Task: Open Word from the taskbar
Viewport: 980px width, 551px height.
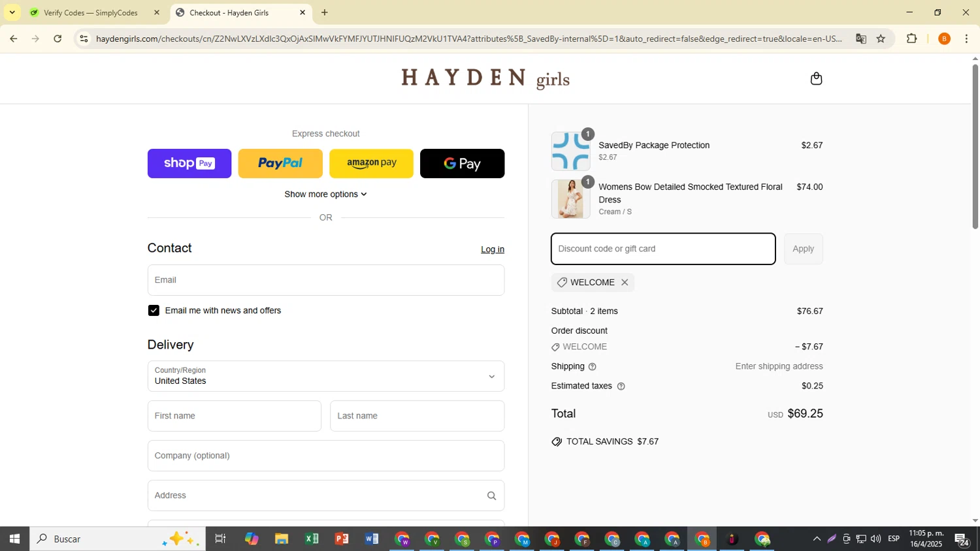Action: point(372,539)
